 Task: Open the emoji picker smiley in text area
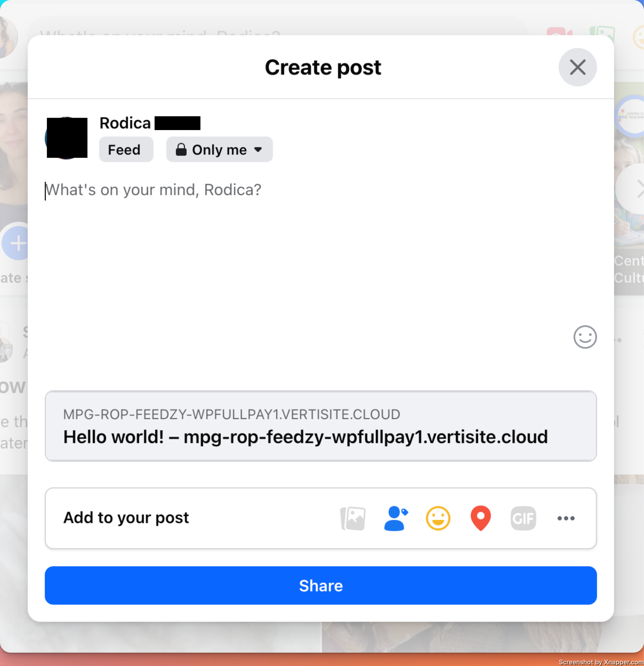click(x=585, y=337)
